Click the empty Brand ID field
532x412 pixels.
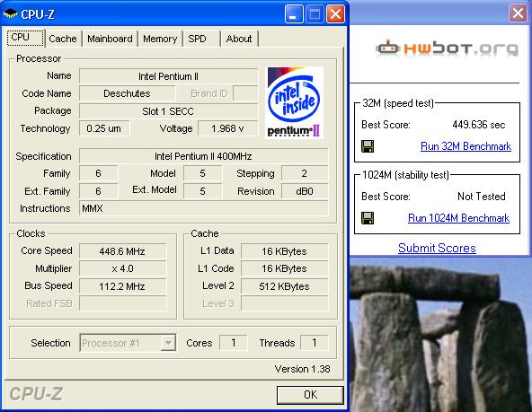pyautogui.click(x=245, y=93)
